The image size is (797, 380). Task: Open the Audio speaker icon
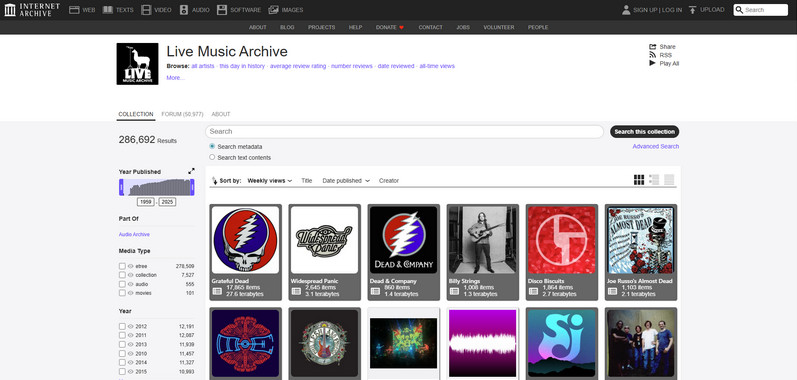click(183, 10)
